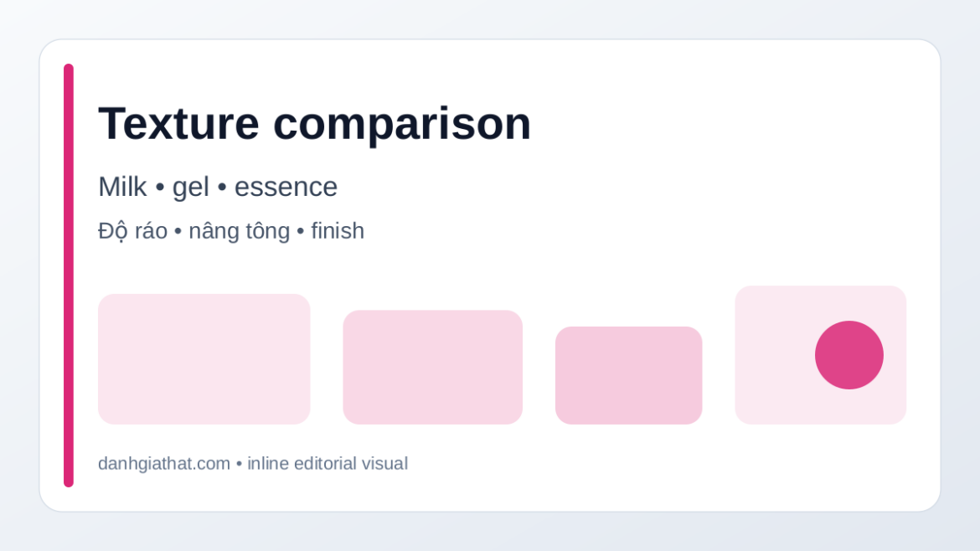Image resolution: width=980 pixels, height=551 pixels.
Task: Click the word Milk in the subtitle
Action: coord(122,187)
